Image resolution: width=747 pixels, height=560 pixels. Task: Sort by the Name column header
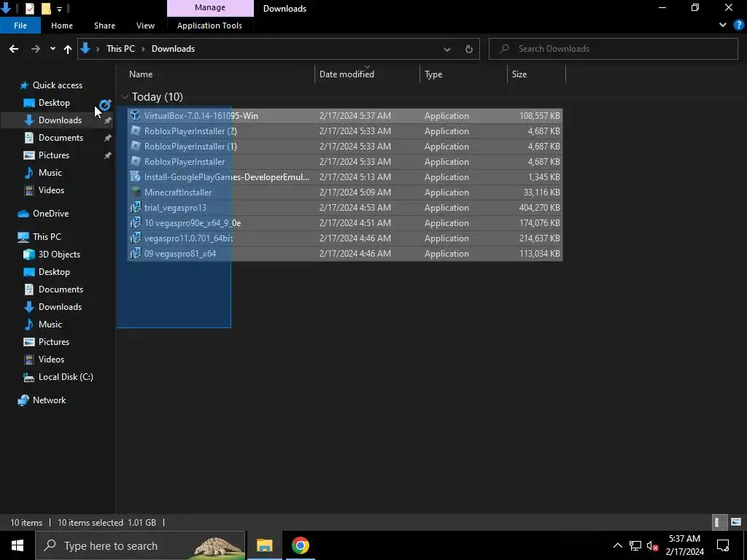click(x=220, y=74)
